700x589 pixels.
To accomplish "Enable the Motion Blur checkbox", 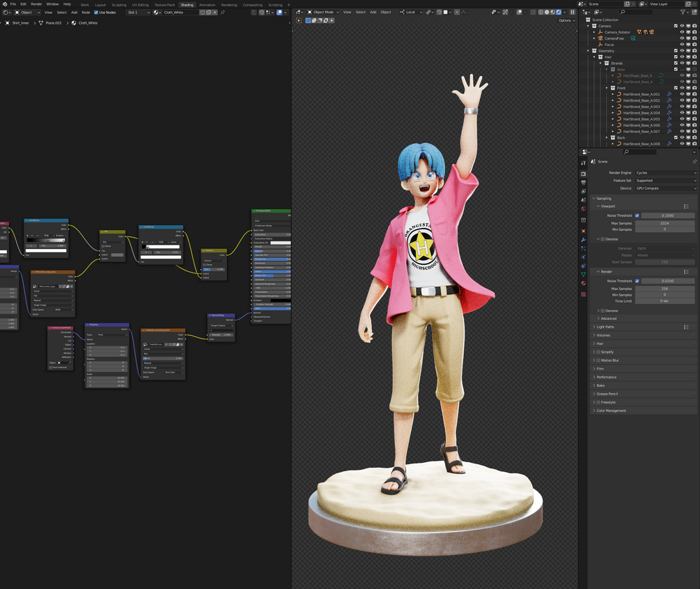I will pos(598,360).
